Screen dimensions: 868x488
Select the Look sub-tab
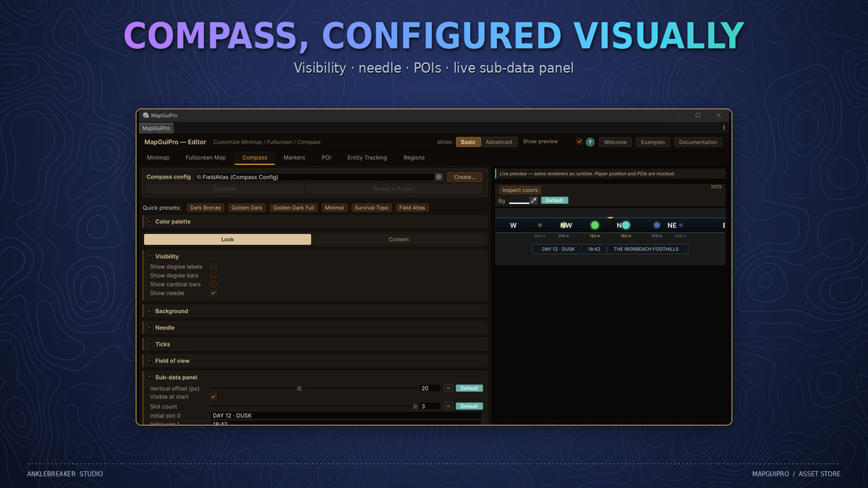[227, 239]
